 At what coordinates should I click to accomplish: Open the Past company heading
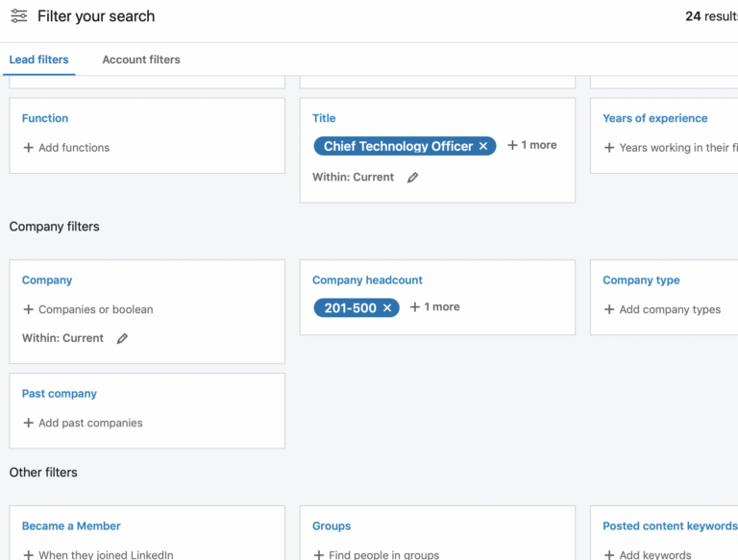pos(60,394)
